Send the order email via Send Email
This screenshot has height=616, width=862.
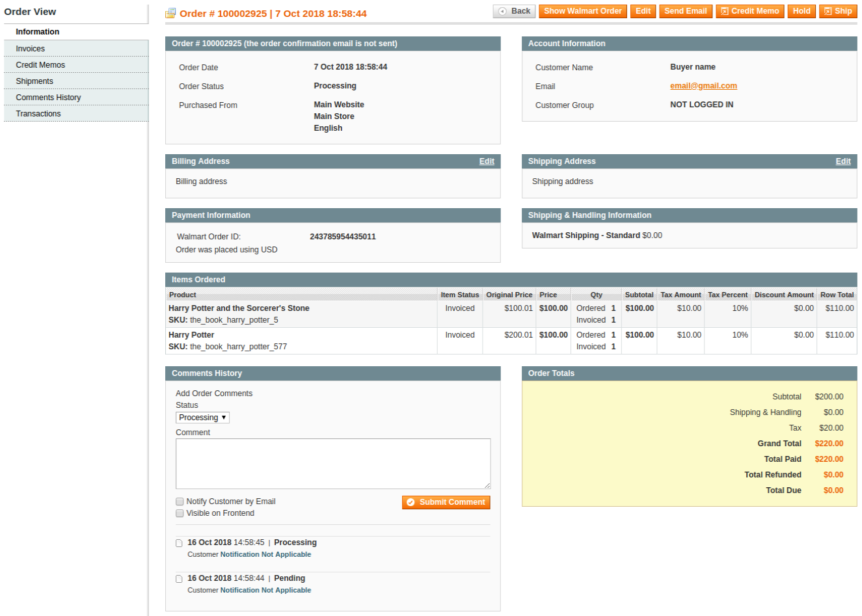[686, 11]
